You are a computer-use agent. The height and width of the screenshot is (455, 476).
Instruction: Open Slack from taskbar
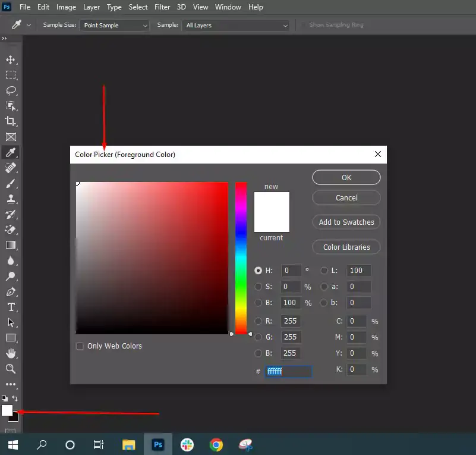187,445
